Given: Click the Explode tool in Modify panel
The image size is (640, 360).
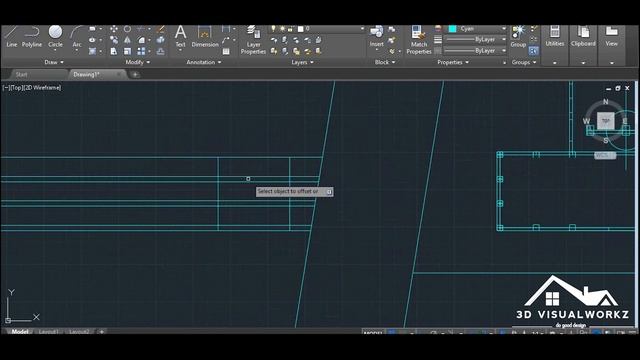Looking at the screenshot, I should click(x=160, y=40).
